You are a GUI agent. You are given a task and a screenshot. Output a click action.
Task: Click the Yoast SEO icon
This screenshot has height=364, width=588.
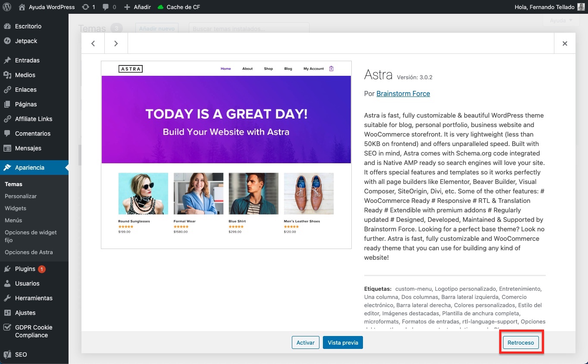pos(7,355)
